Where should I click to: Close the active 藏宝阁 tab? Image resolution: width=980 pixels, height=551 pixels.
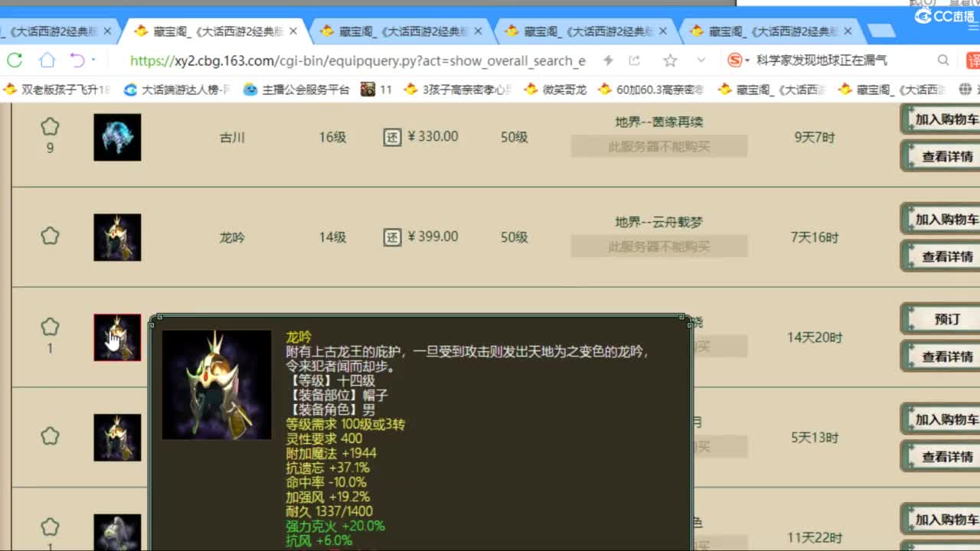pos(293,31)
